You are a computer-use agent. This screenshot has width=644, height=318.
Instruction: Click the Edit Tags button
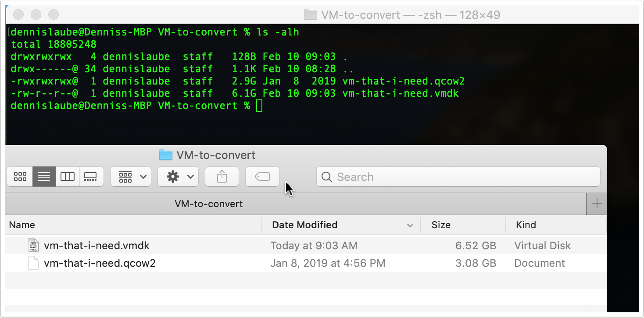pyautogui.click(x=262, y=177)
